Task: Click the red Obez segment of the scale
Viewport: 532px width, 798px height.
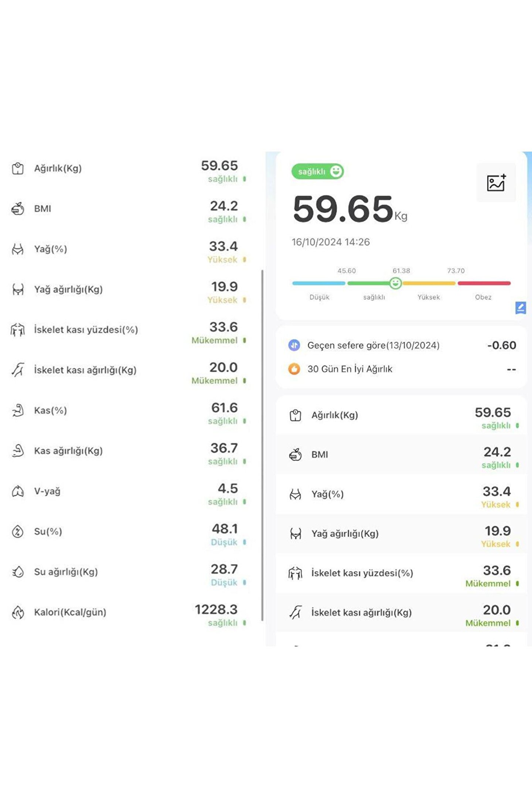Action: coord(484,283)
